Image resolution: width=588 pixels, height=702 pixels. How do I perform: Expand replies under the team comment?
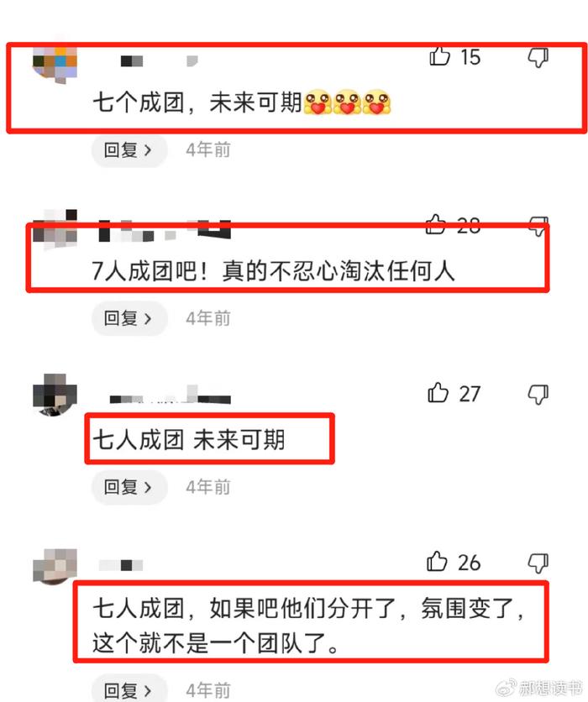(129, 689)
